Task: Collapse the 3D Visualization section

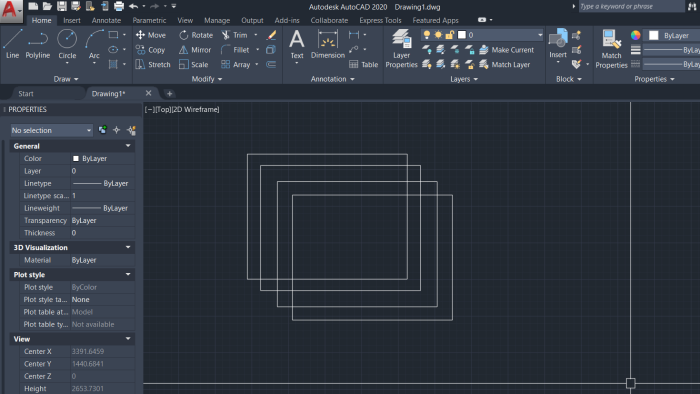Action: 128,247
